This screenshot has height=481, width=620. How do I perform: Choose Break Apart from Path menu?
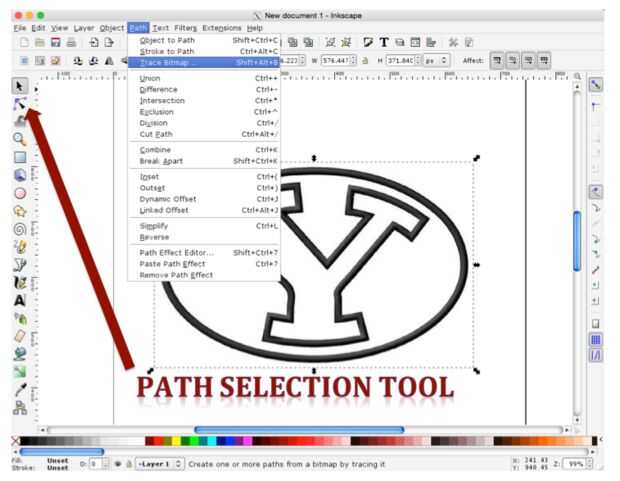point(204,161)
